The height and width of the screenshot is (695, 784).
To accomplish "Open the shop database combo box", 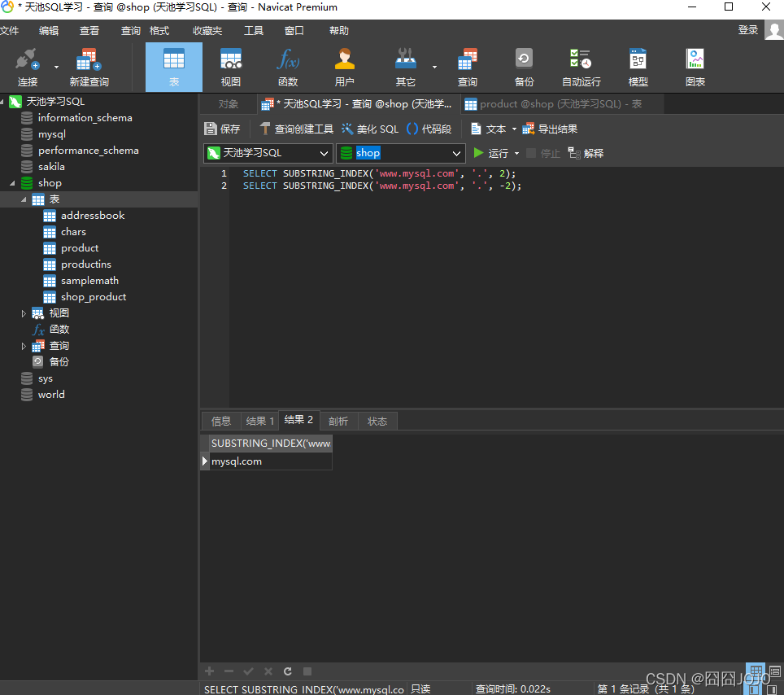I will click(400, 153).
